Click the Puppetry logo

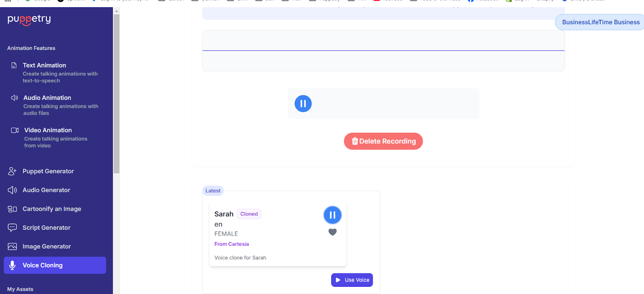tap(29, 19)
